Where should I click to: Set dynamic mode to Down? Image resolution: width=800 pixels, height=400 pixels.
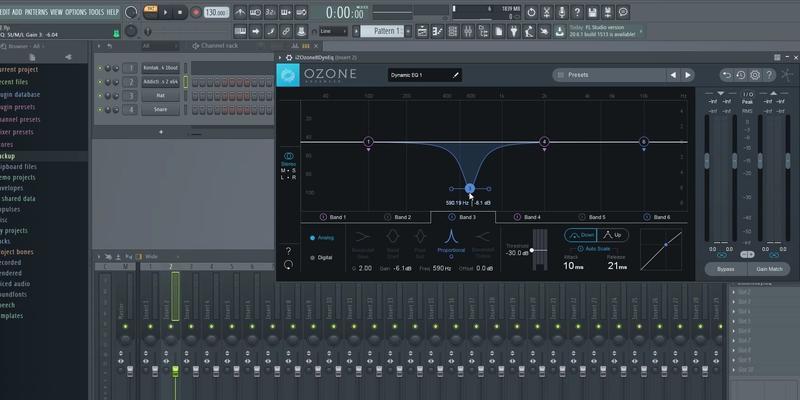pos(581,235)
